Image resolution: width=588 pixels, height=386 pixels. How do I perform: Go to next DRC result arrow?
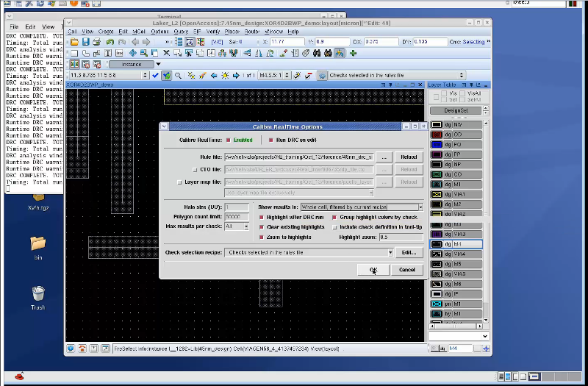point(236,76)
